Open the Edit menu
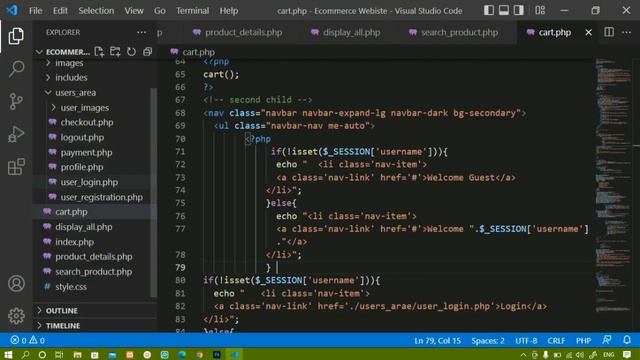Screen dimensions: 640x360 60,11
